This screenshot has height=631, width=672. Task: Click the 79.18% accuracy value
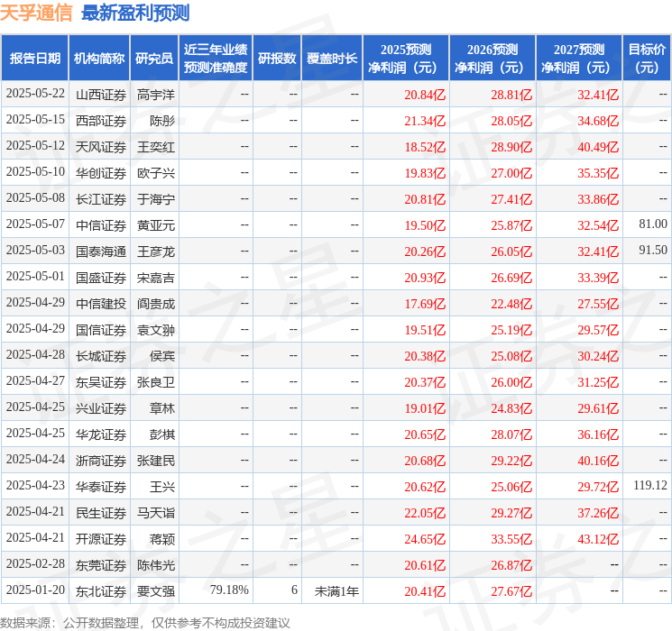point(229,590)
